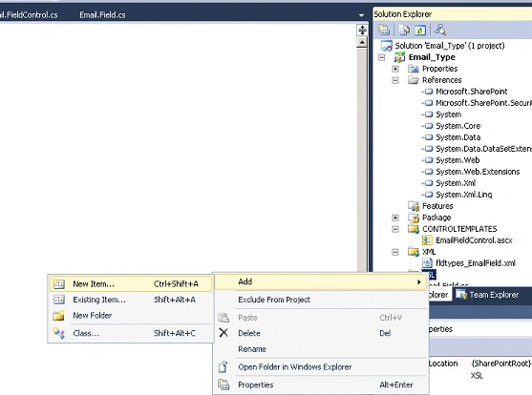Click the CONTROLTEMPLATES folder icon
The width and height of the screenshot is (532, 395).
coord(414,229)
